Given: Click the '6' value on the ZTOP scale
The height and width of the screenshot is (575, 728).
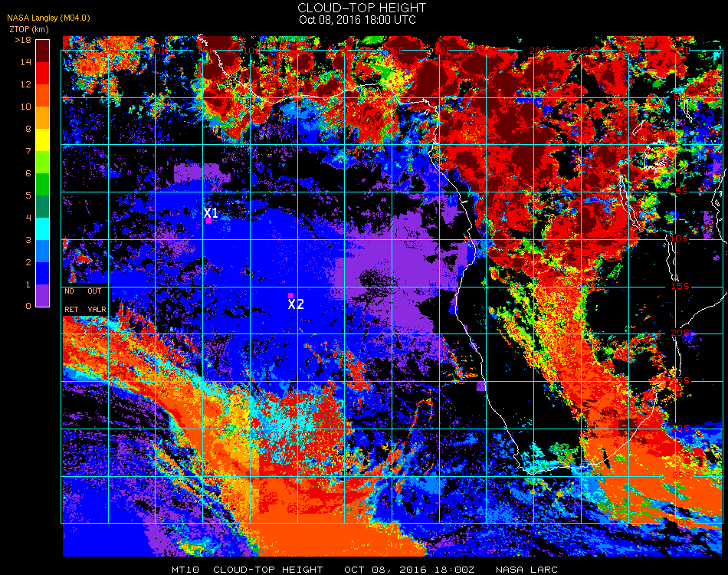Looking at the screenshot, I should pyautogui.click(x=28, y=174).
